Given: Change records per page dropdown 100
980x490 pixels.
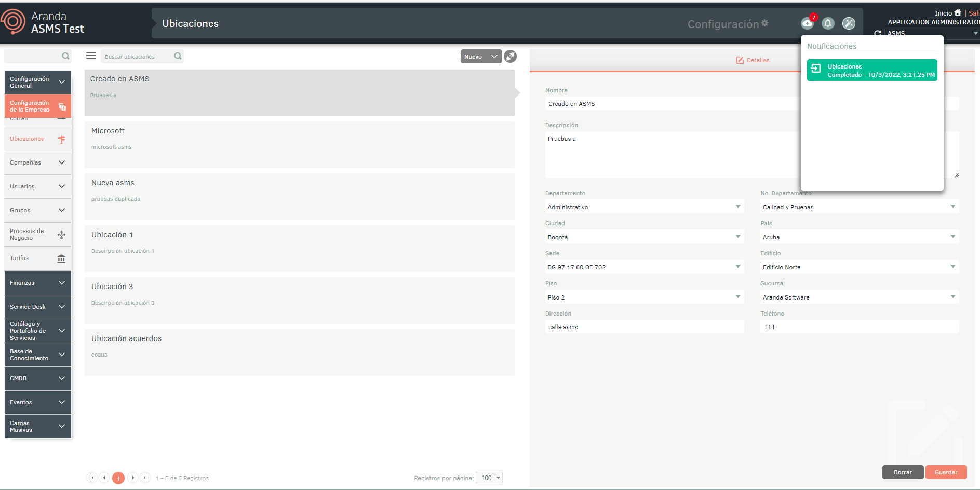Looking at the screenshot, I should pyautogui.click(x=489, y=478).
